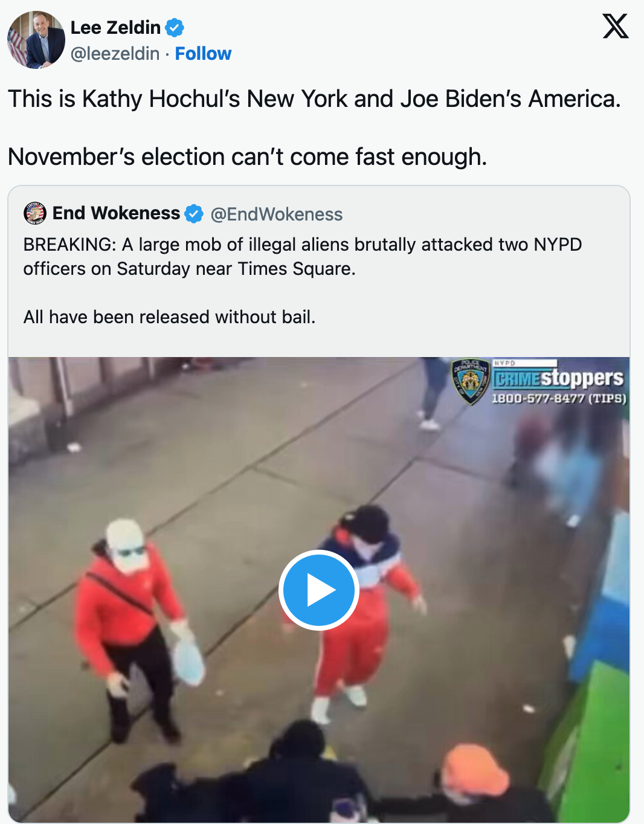Click Lee Zeldin's blue verified badge
Screen dimensions: 644x824
point(175,28)
